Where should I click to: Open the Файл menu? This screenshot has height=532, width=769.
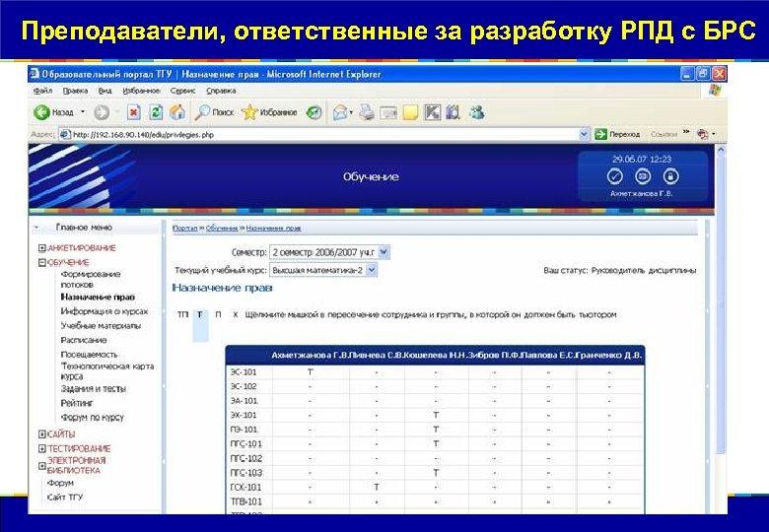coord(42,91)
